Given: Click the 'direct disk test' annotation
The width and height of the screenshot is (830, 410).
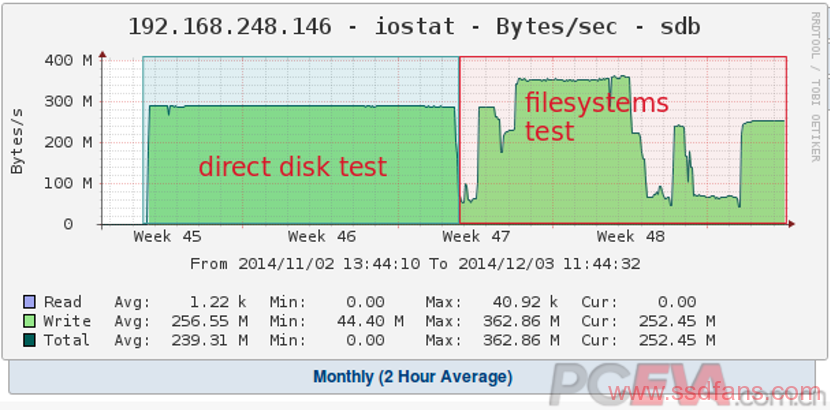Looking at the screenshot, I should (x=293, y=167).
